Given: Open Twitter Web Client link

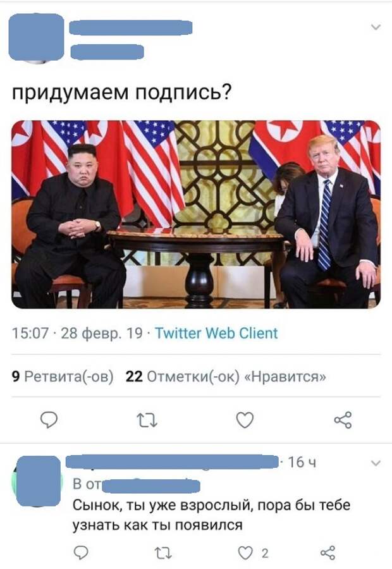Looking at the screenshot, I should point(216,333).
